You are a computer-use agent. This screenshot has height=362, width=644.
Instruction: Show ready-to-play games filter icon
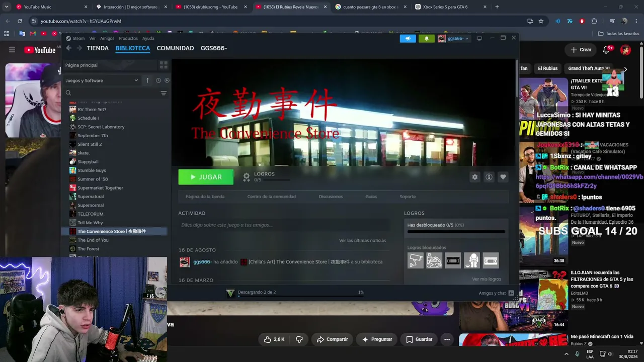click(x=167, y=80)
